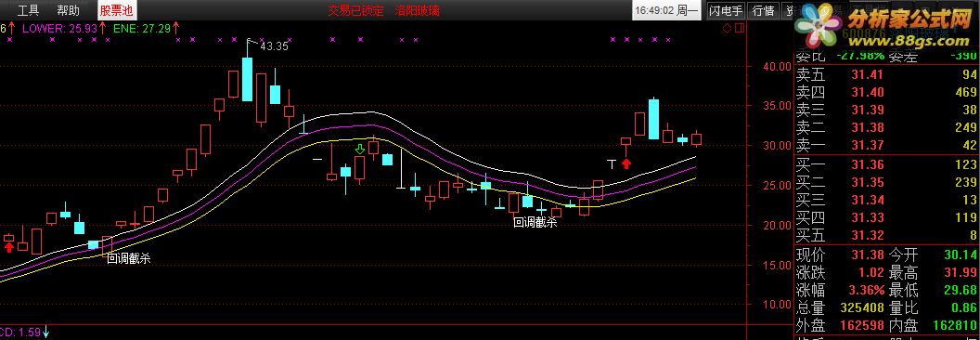980x340 pixels.
Task: Click the 洛阳玻璃 stock name in title
Action: point(417,10)
